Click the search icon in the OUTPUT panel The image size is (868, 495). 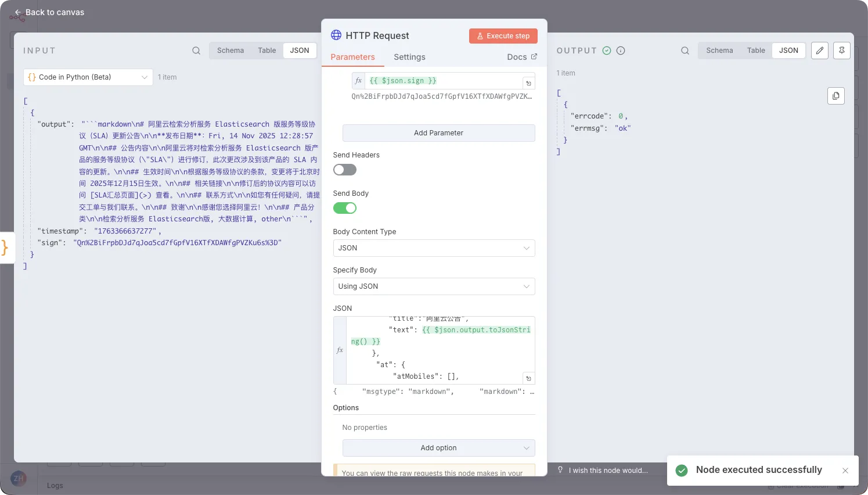(x=685, y=51)
